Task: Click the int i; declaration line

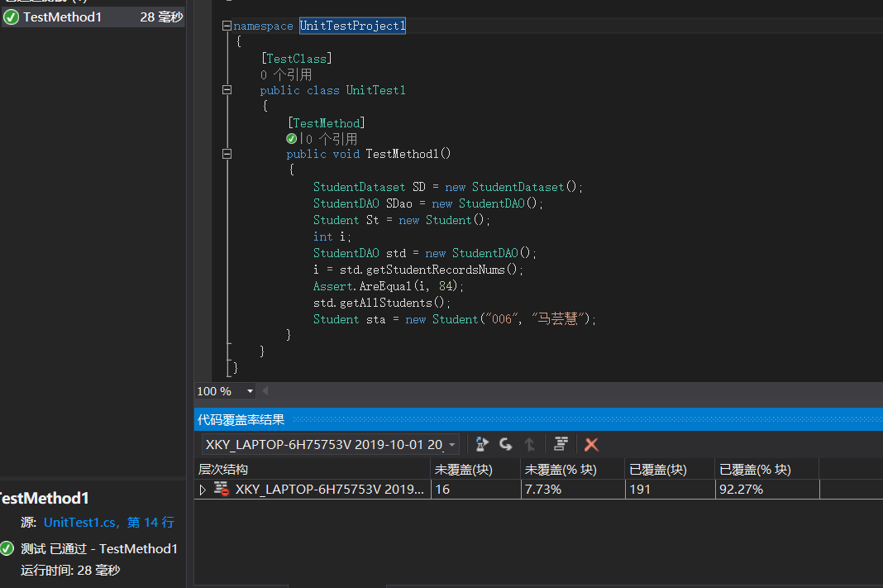Action: (x=332, y=237)
